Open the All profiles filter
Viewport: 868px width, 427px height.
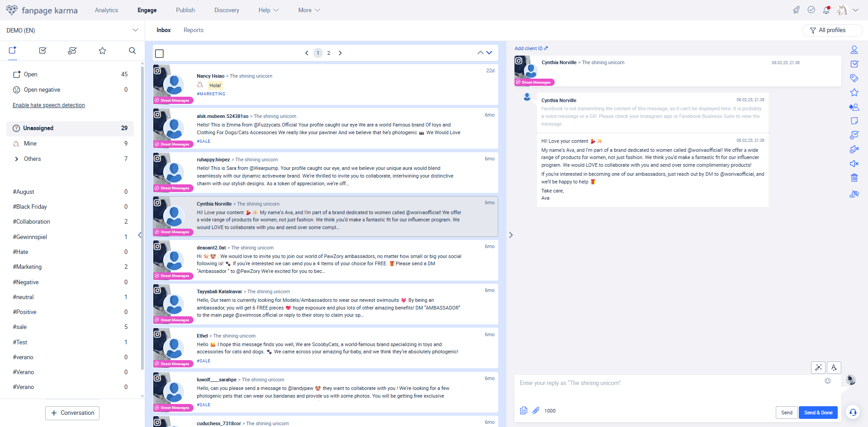point(832,30)
